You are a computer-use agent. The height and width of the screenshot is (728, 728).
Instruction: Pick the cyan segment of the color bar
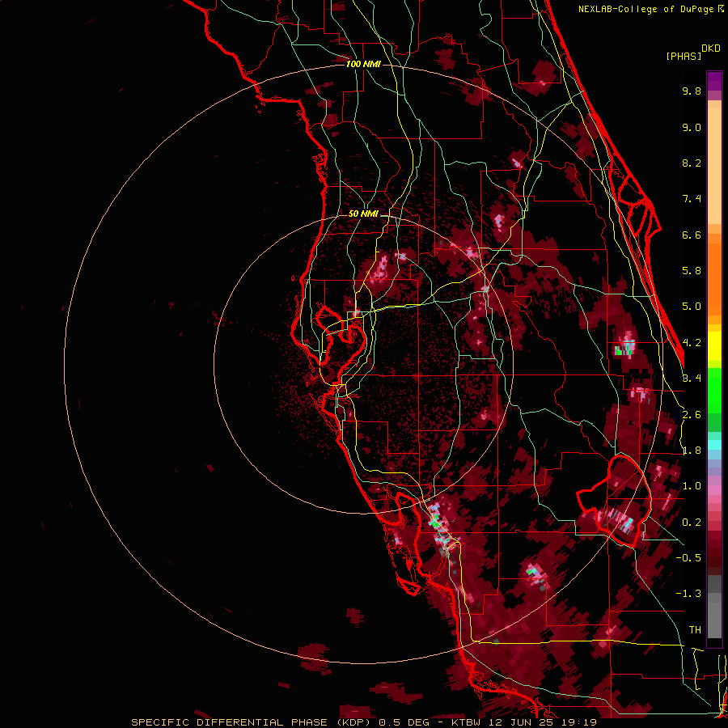[x=714, y=445]
